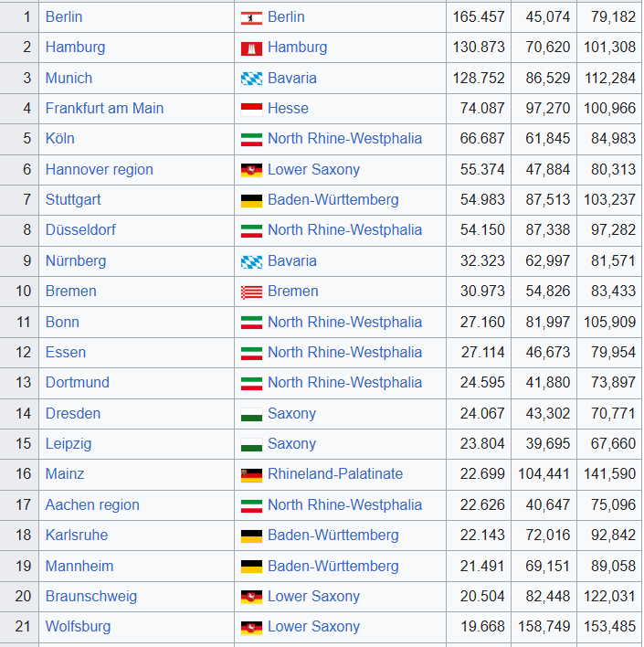The width and height of the screenshot is (644, 647).
Task: Open the Hannover region link
Action: 99,170
